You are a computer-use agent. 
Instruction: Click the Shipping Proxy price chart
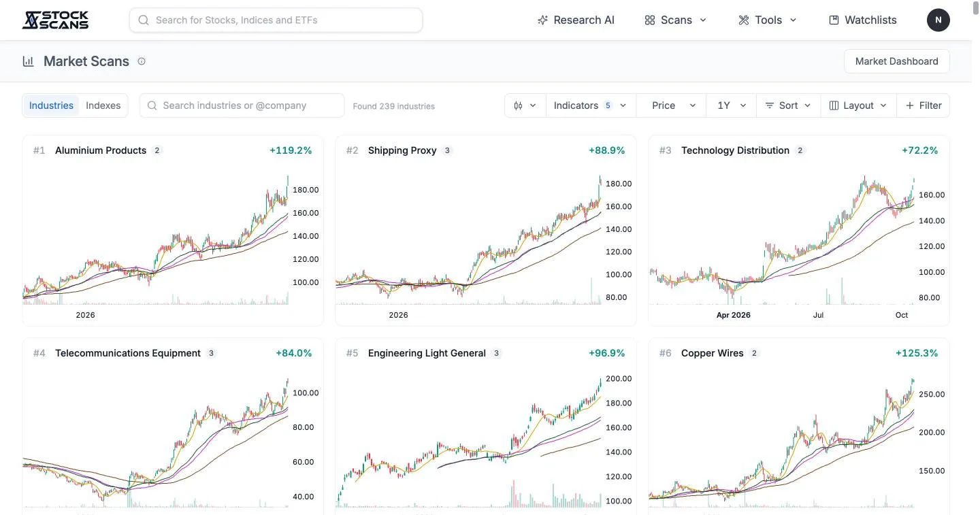[470, 238]
